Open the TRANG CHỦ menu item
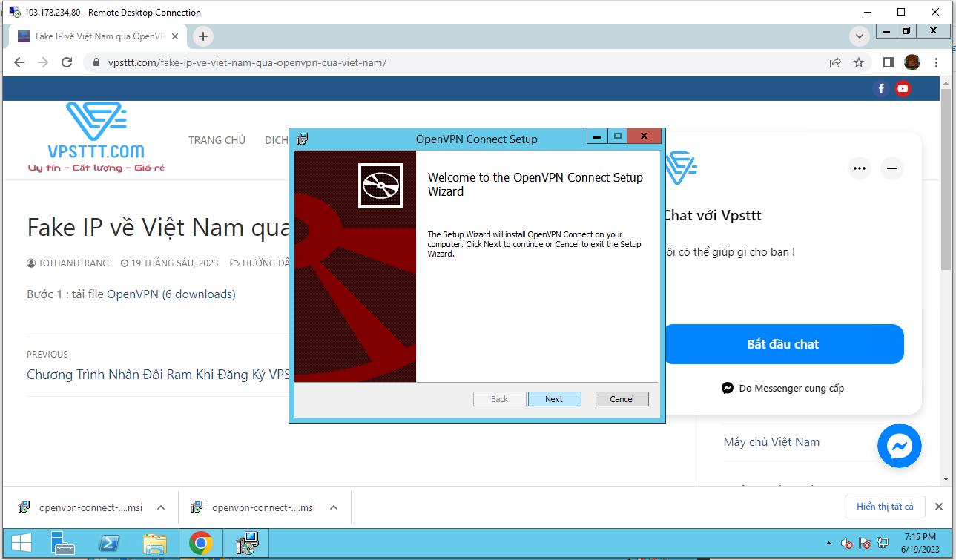Viewport: 956px width, 560px height. pyautogui.click(x=217, y=139)
